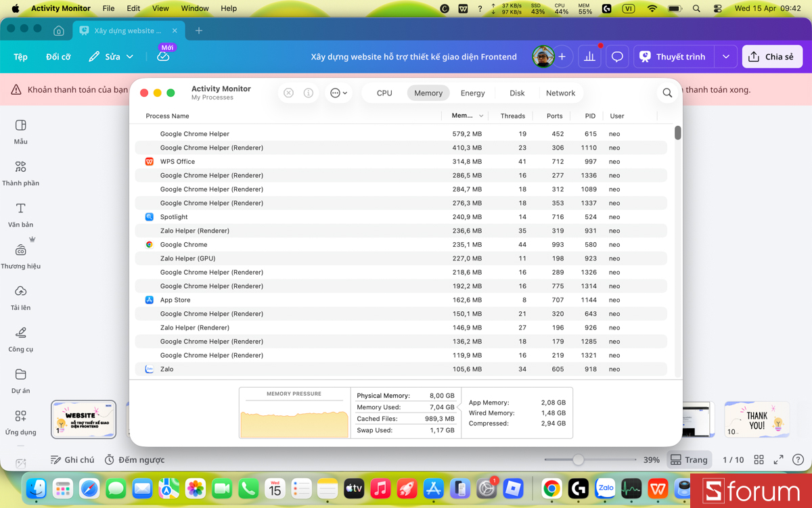Open the more options ellipsis dropdown
Image resolution: width=812 pixels, height=508 pixels.
coord(338,93)
